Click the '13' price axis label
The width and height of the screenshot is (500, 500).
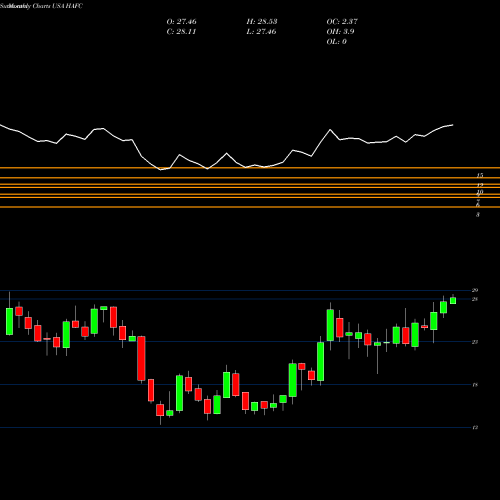coord(475,428)
